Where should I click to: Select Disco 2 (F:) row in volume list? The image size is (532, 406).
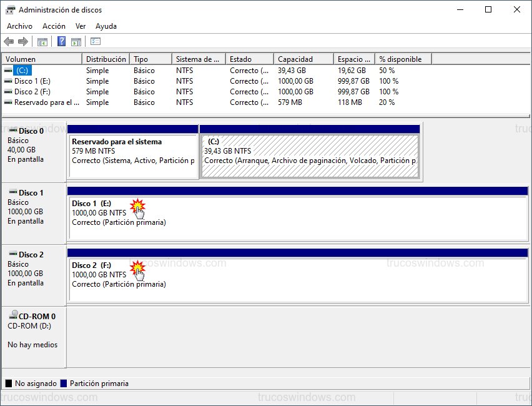31,92
